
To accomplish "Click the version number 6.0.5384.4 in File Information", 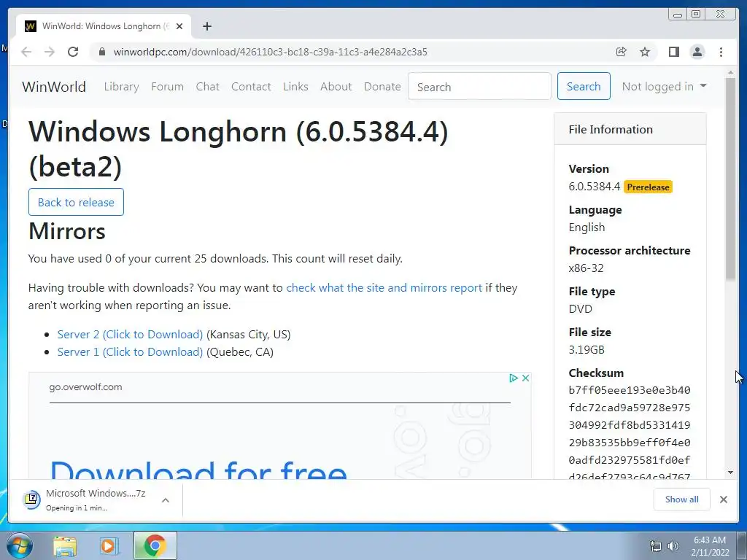I will coord(594,187).
